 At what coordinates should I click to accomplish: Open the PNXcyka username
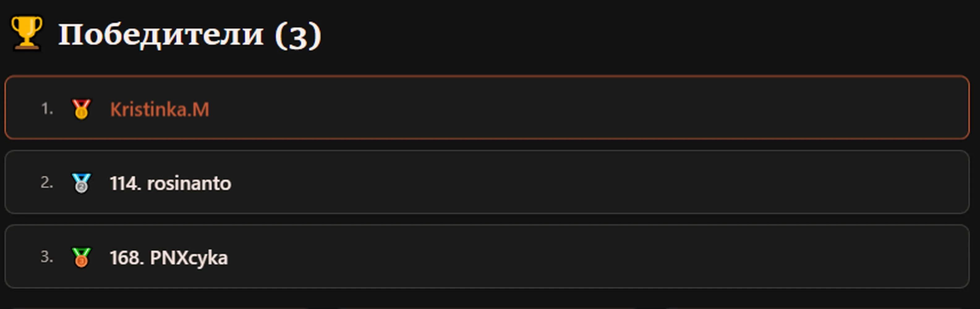pos(189,258)
